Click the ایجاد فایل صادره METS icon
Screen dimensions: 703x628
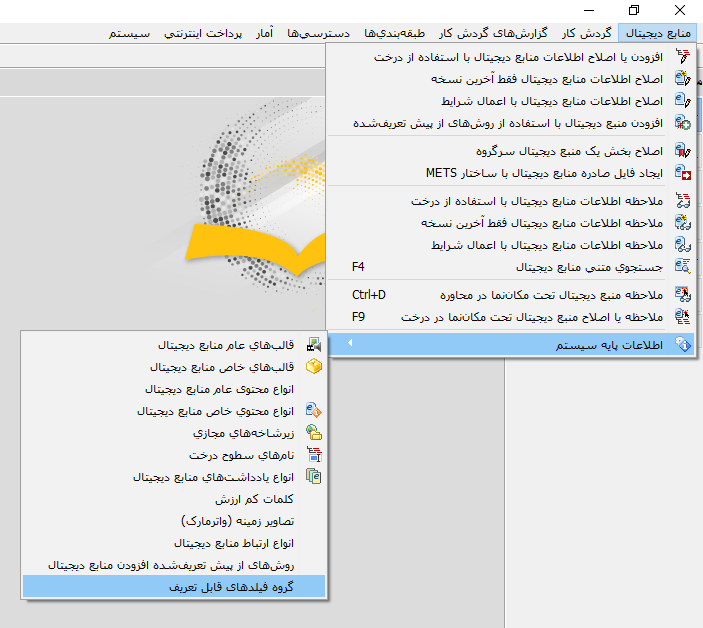pos(684,173)
